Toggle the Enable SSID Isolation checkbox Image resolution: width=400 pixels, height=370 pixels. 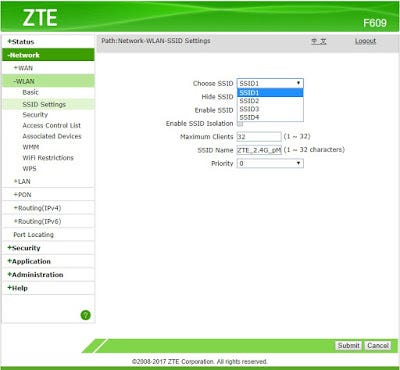(240, 124)
